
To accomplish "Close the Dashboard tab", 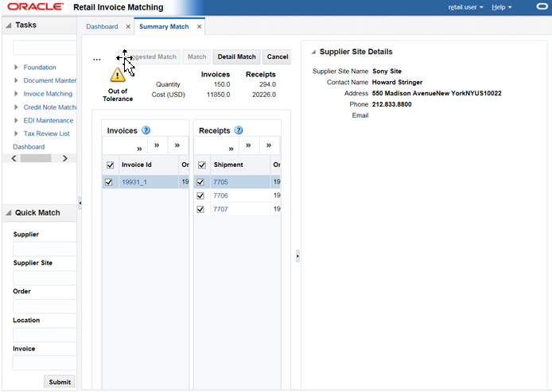I will [x=128, y=27].
